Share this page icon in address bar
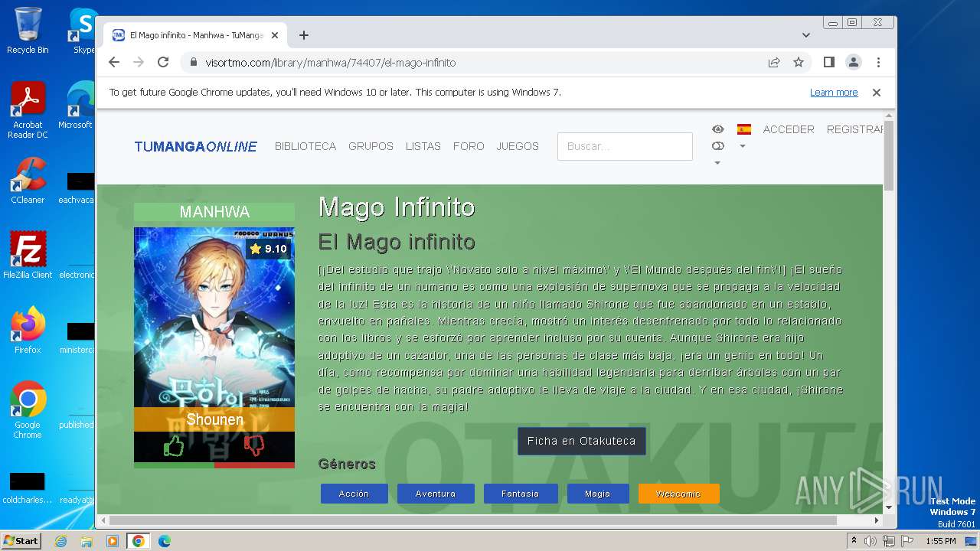980x551 pixels. pyautogui.click(x=774, y=62)
